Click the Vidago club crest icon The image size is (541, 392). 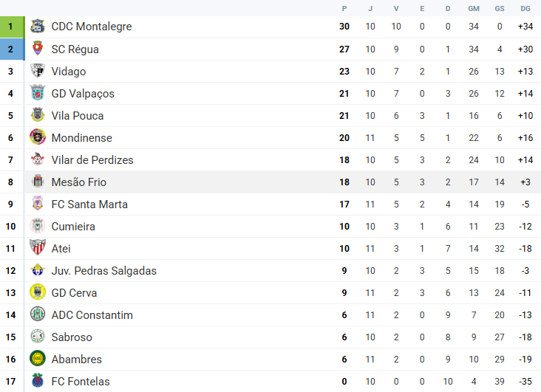37,71
